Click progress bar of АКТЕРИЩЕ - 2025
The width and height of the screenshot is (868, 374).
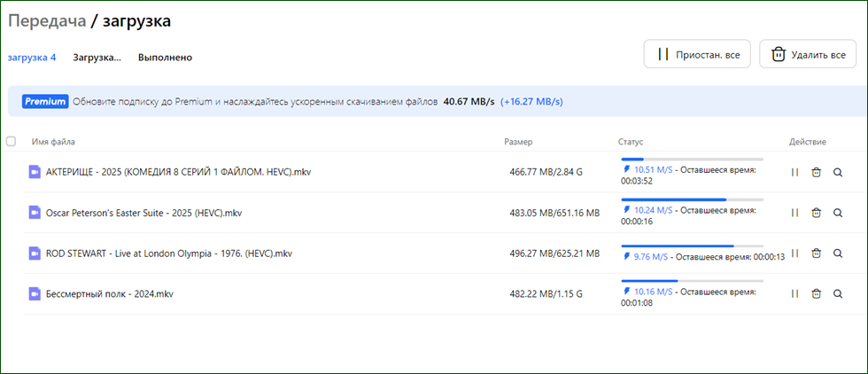(693, 159)
